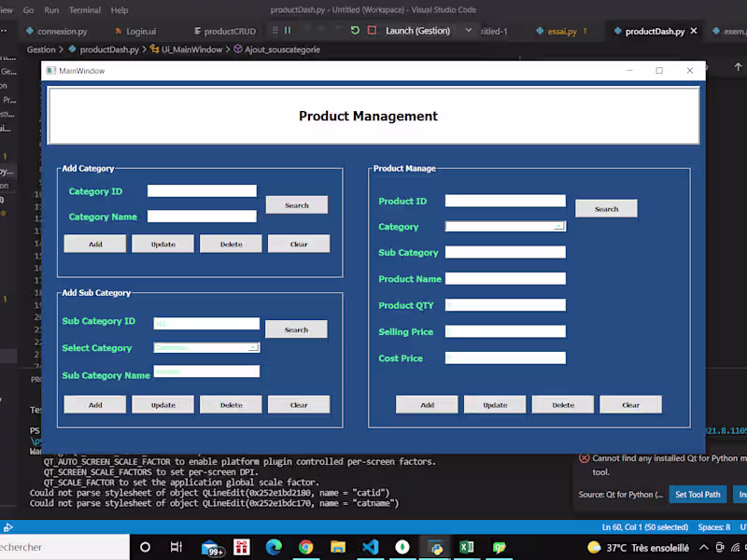Click into the Product Name input field
Screen dimensions: 747x560
(505, 278)
